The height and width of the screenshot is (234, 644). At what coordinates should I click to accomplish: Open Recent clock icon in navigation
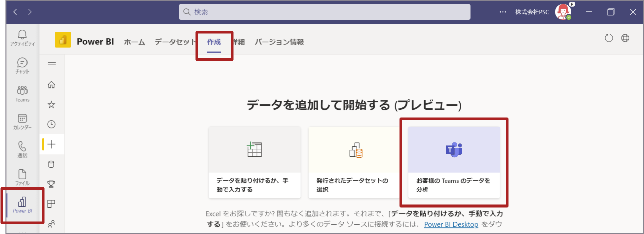coord(51,124)
